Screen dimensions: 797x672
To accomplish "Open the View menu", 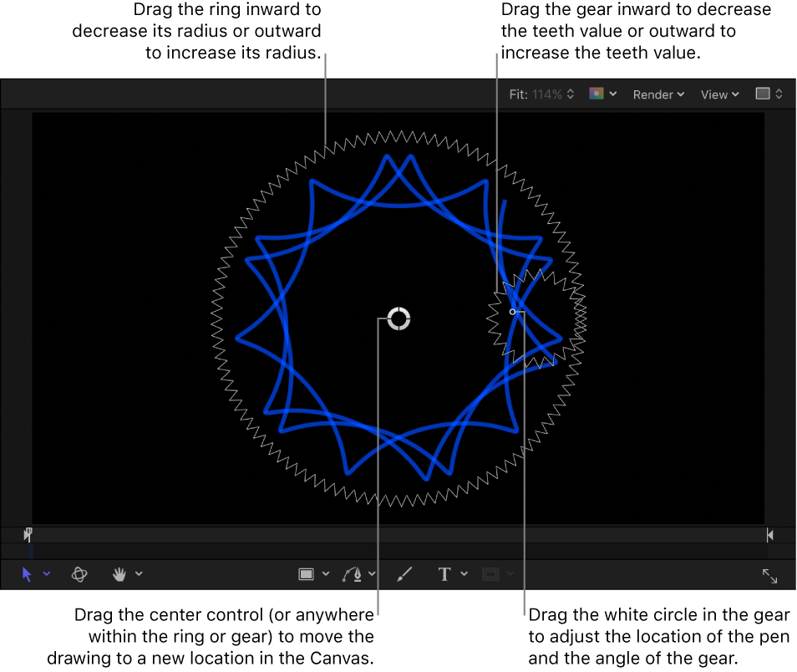I will [718, 94].
